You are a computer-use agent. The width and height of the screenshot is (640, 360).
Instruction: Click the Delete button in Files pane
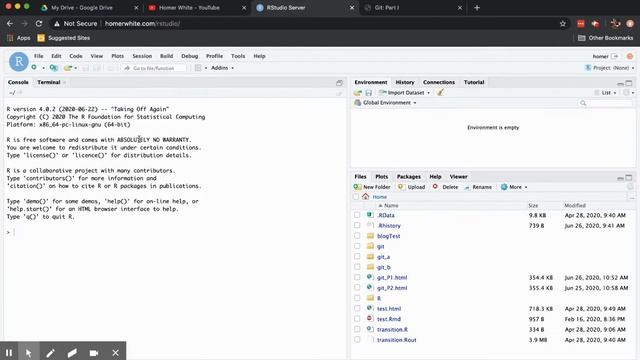coord(445,187)
